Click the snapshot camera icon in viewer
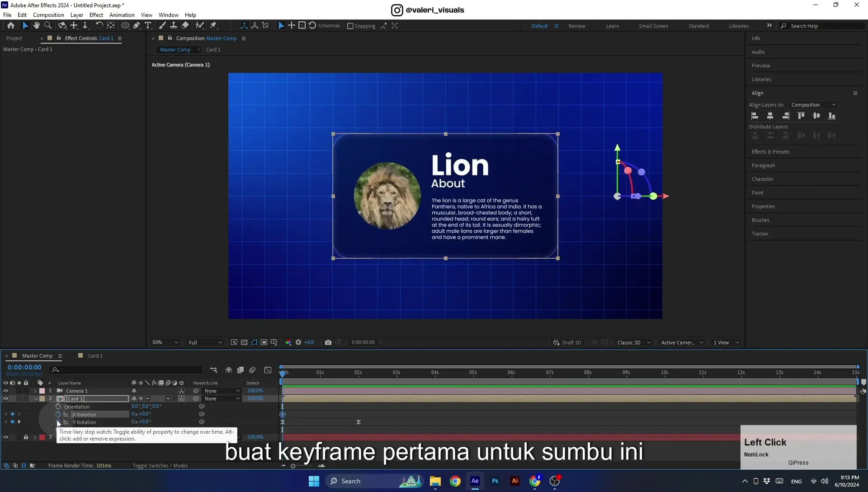This screenshot has height=492, width=868. [328, 342]
